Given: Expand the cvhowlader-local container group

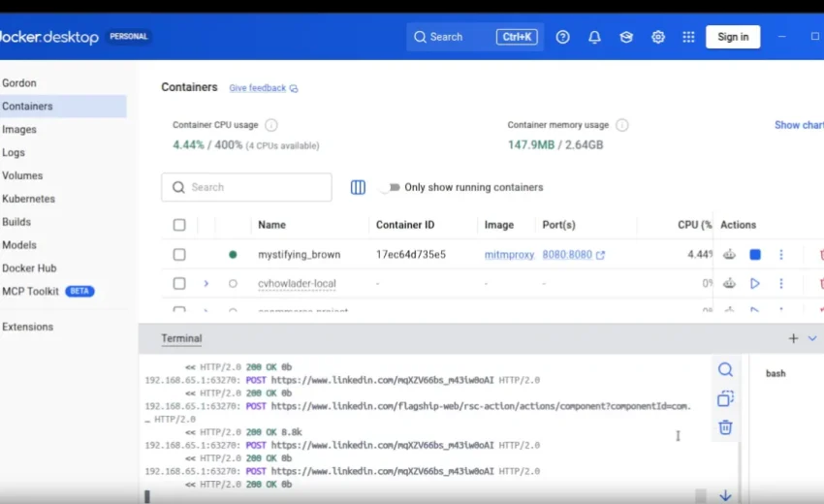Looking at the screenshot, I should tap(206, 283).
